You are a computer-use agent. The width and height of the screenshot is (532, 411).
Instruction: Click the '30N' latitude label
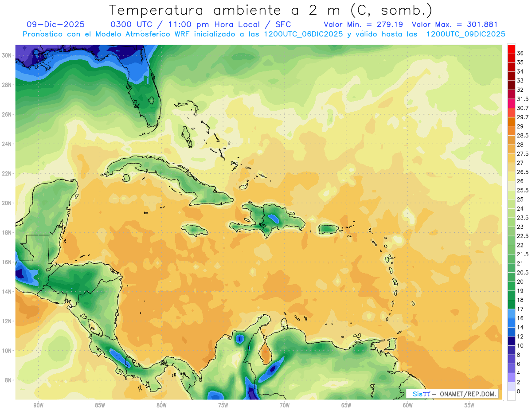(8, 55)
